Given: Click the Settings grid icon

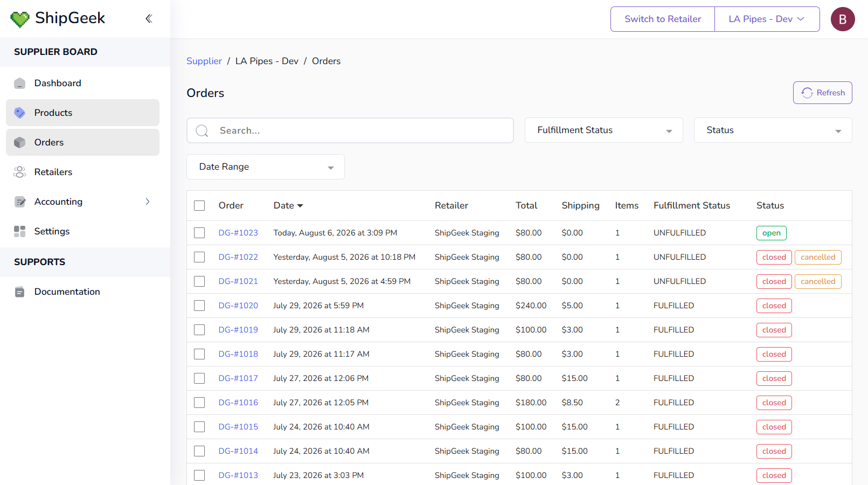Looking at the screenshot, I should [20, 231].
